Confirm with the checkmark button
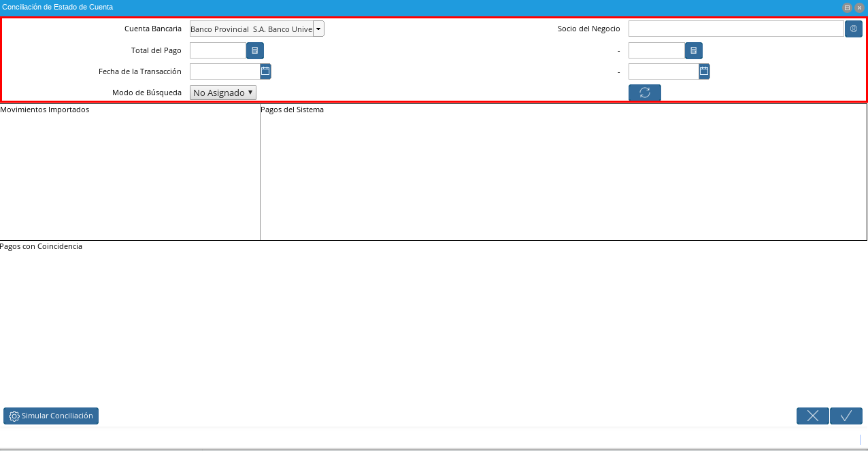Screen dimensions: 868x451 click(846, 416)
